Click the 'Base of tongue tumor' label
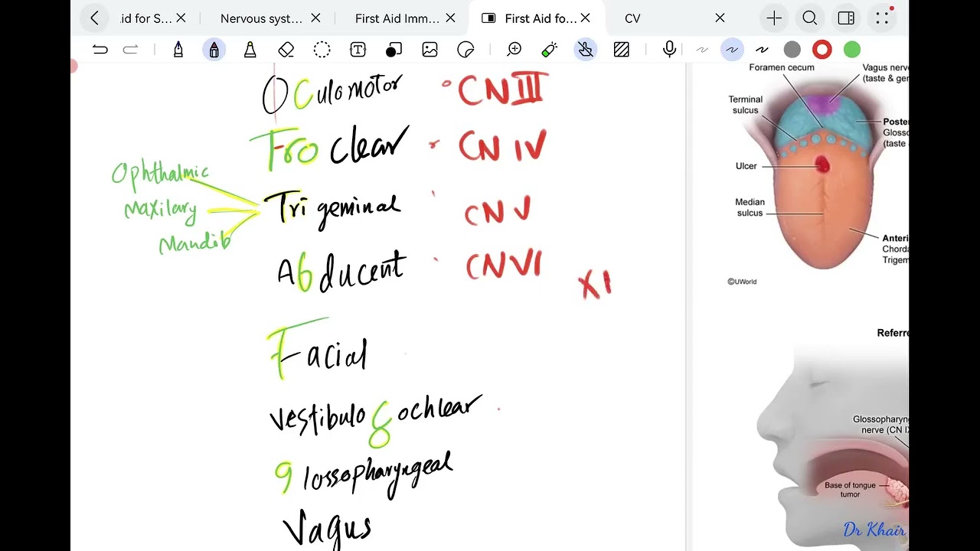Image resolution: width=980 pixels, height=551 pixels. (x=850, y=490)
